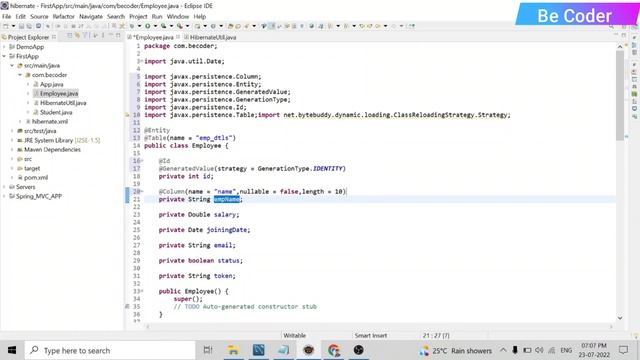
Task: Open the External Tools dropdown arrow
Action: click(x=187, y=26)
